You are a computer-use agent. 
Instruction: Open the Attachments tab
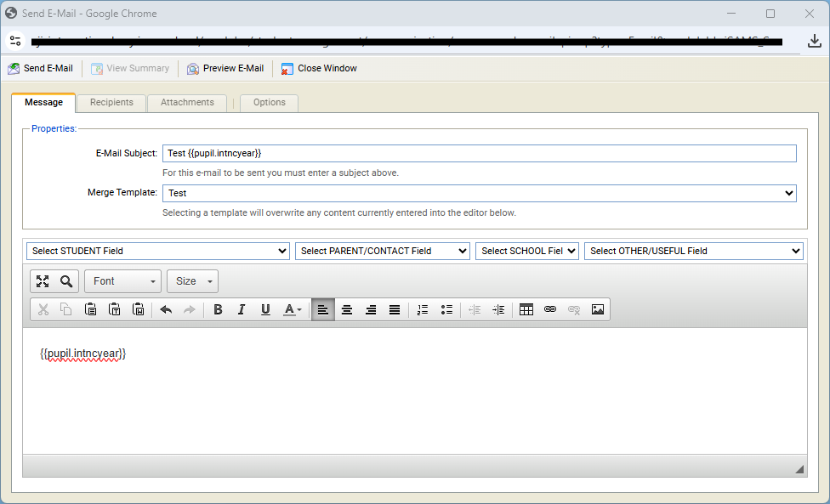[187, 102]
